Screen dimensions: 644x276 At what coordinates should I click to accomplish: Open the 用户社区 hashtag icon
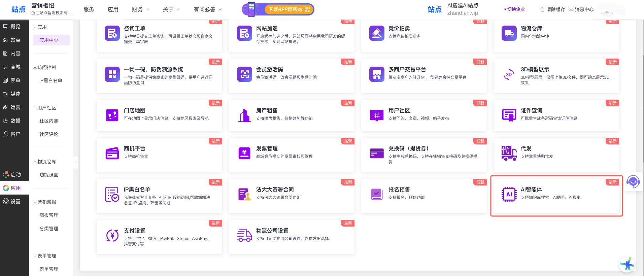pos(377,115)
